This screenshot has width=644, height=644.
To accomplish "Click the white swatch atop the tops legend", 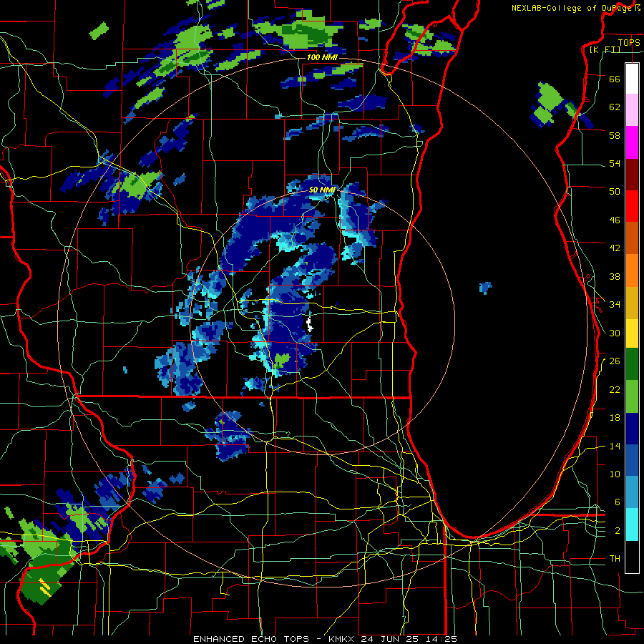I will [x=632, y=79].
